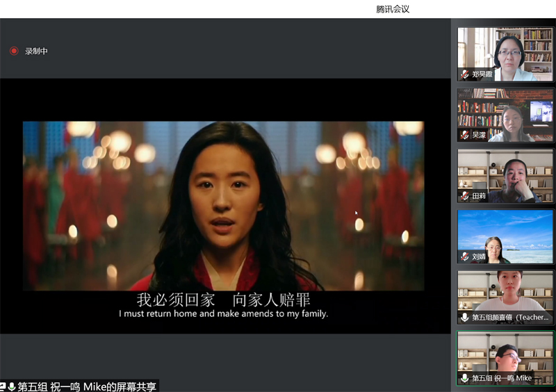
Task: Click 刘婧's muted microphone icon
Action: click(465, 256)
